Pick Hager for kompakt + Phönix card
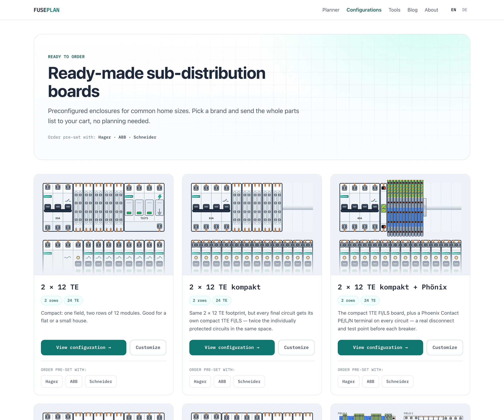The image size is (504, 420). [x=348, y=381]
